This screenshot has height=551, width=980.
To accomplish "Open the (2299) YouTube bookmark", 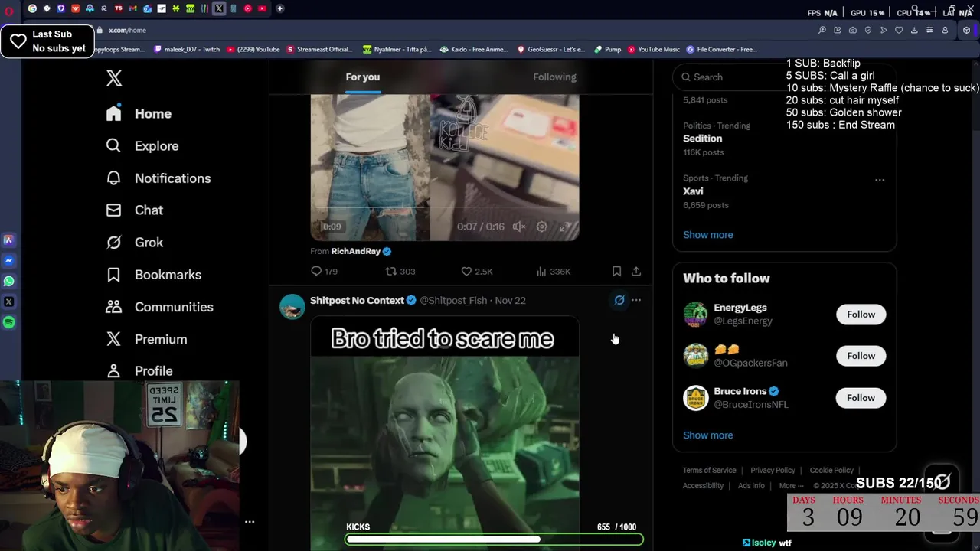I will pyautogui.click(x=253, y=49).
